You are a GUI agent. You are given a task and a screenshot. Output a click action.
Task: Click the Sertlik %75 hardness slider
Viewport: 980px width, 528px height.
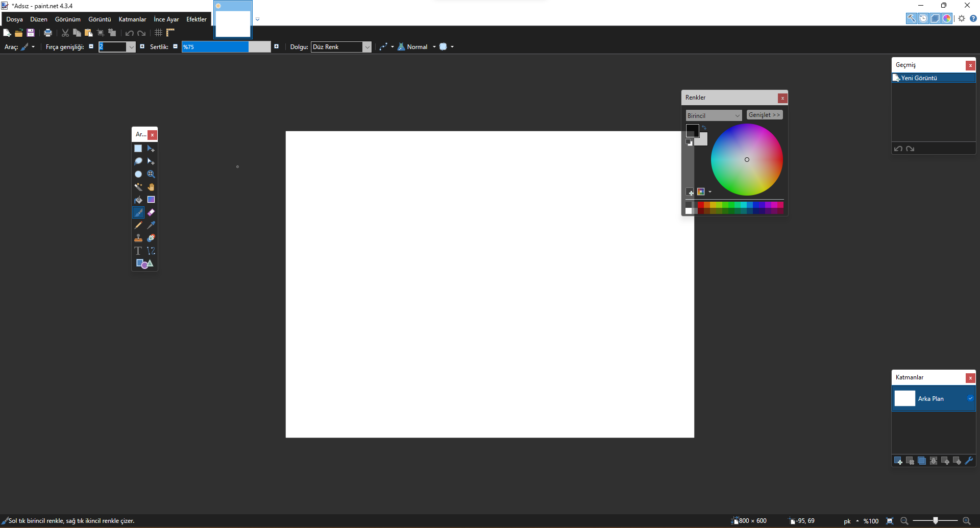[226, 47]
